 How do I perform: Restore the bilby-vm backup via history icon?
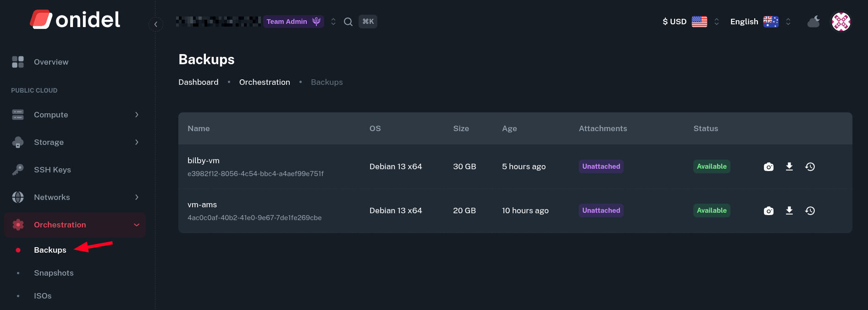(810, 167)
